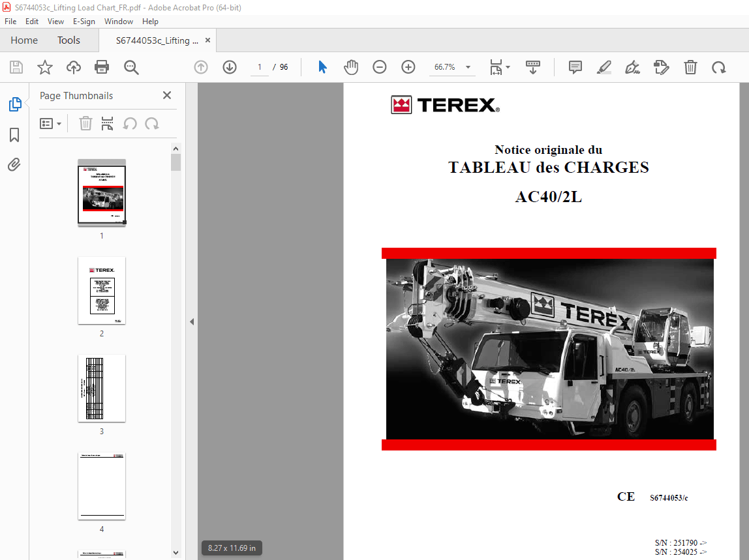Open the zoom percentage dropdown
This screenshot has width=749, height=560.
(467, 66)
